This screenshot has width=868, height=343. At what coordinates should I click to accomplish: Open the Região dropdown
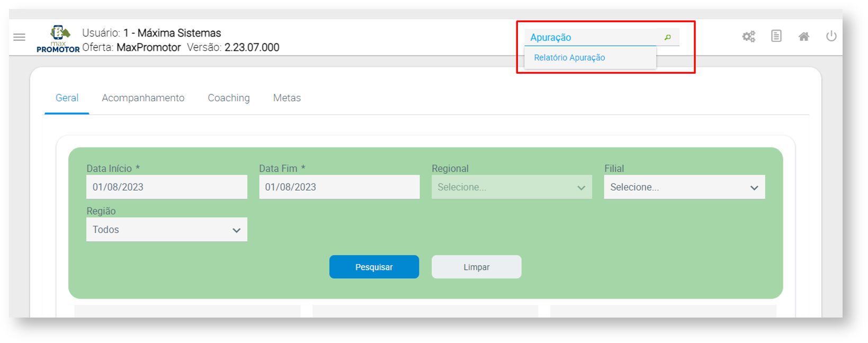[166, 230]
